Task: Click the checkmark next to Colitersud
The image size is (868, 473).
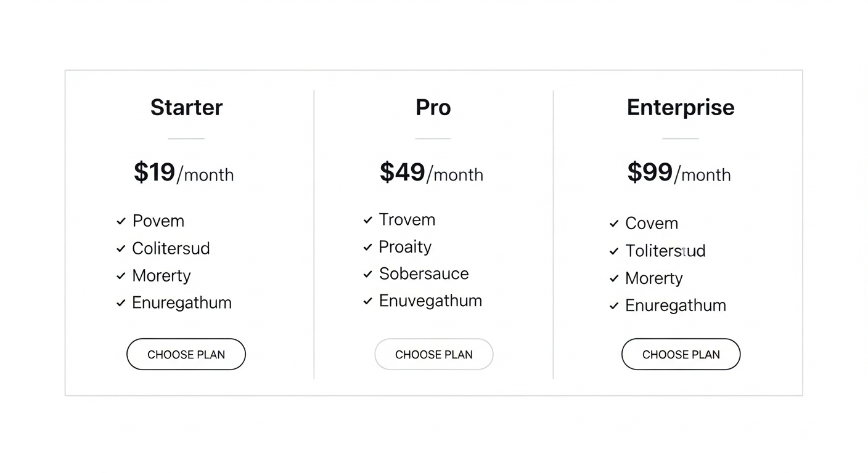Action: [x=121, y=248]
